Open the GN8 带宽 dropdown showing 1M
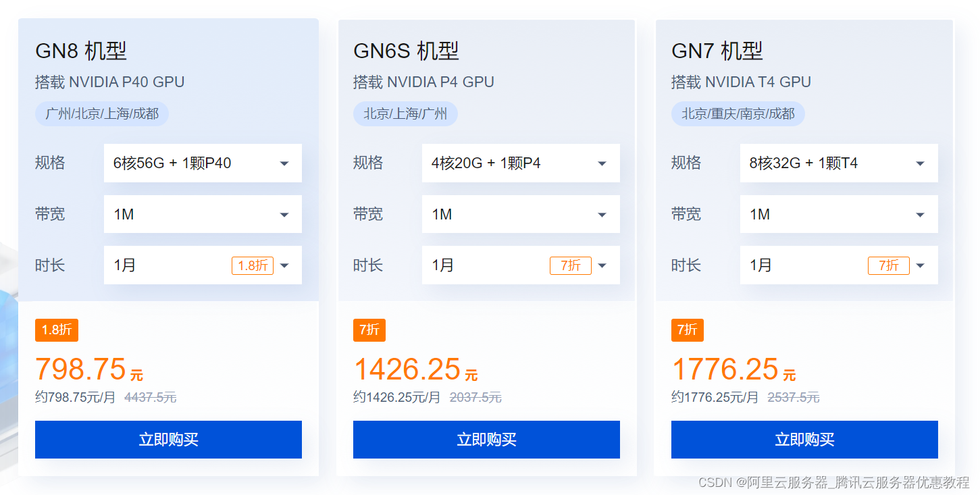This screenshot has width=980, height=495. 203,214
